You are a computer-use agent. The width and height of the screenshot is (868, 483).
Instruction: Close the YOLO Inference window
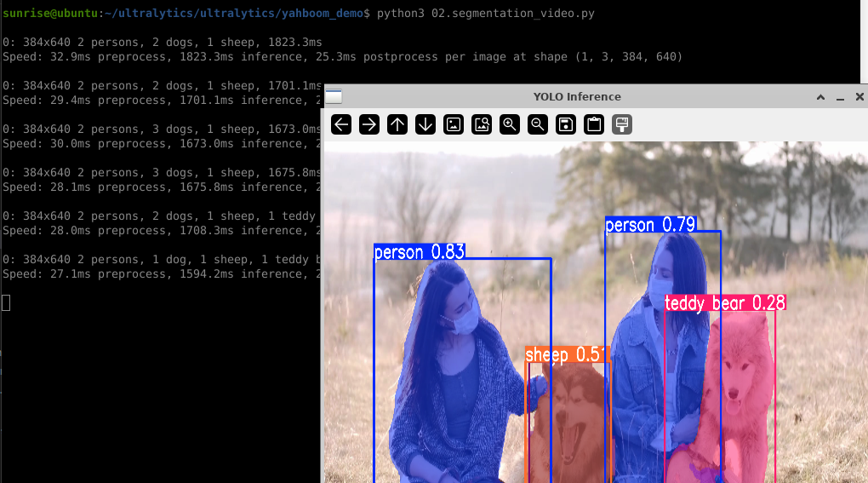(859, 97)
